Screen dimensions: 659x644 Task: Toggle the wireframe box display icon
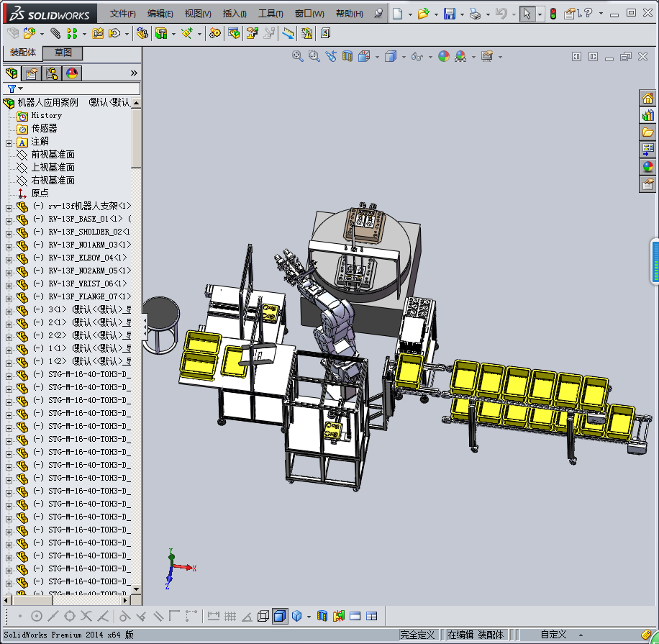pos(263,616)
